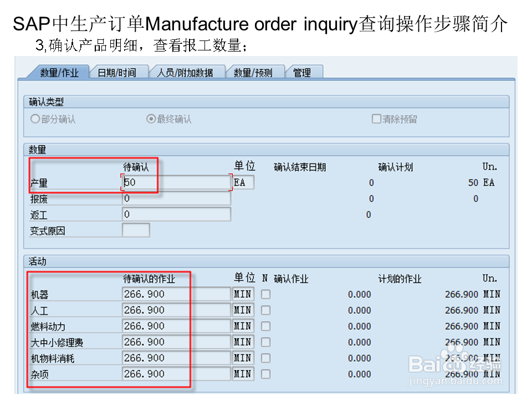Click the MIN unit field for 机物料消耗
This screenshot has height=399, width=532.
tap(243, 357)
